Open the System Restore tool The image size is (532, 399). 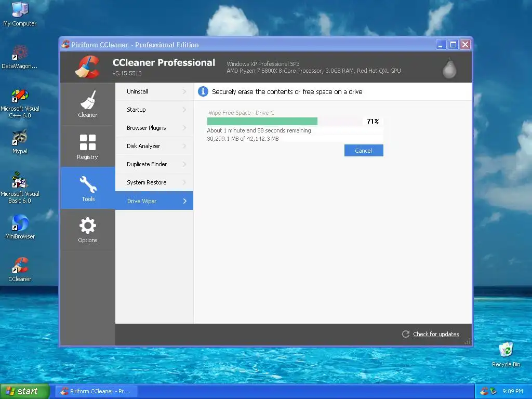[154, 182]
